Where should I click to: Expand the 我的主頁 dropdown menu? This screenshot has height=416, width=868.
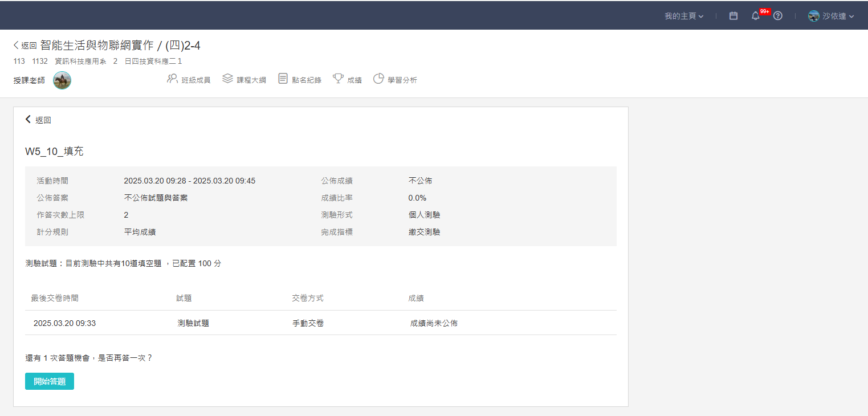(684, 16)
